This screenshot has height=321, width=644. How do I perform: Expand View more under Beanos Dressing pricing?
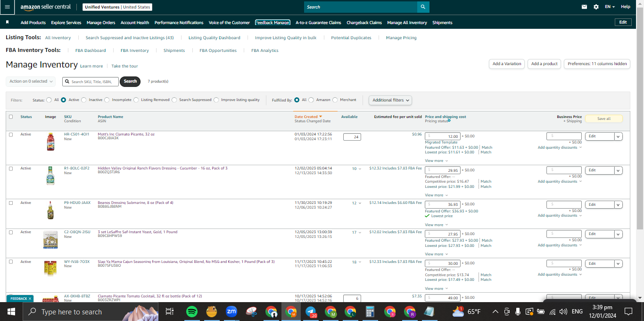(436, 225)
